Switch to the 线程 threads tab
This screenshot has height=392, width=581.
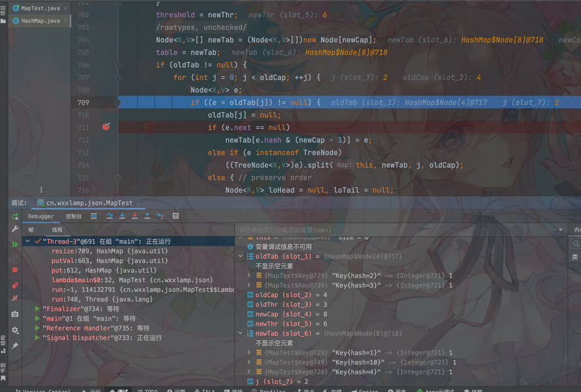point(57,229)
